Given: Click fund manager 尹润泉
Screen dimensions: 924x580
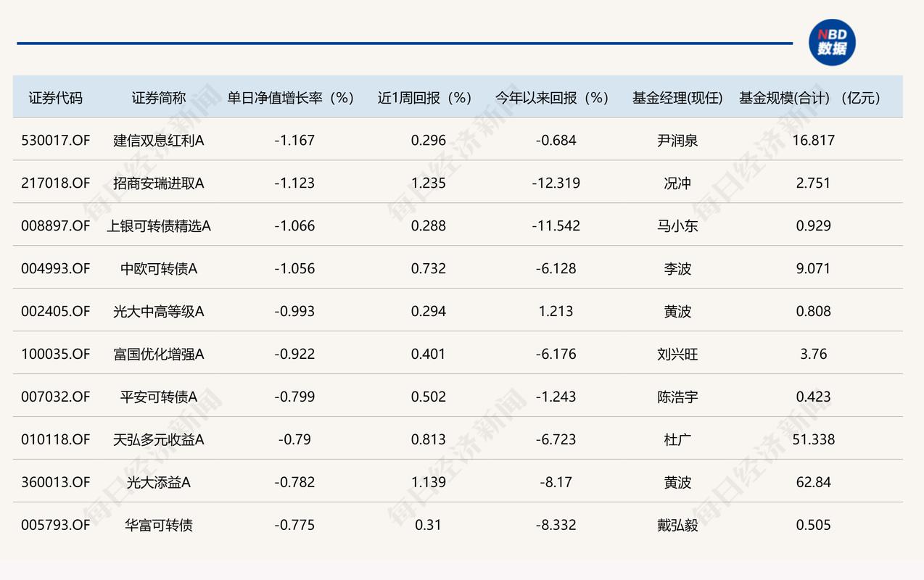Looking at the screenshot, I should 676,140.
